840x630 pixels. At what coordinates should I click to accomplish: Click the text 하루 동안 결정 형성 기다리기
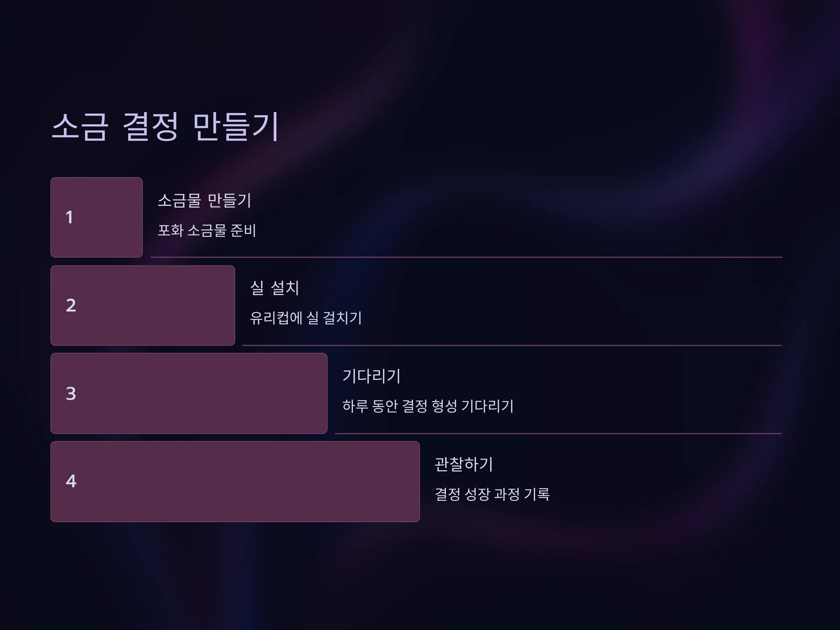pos(428,406)
